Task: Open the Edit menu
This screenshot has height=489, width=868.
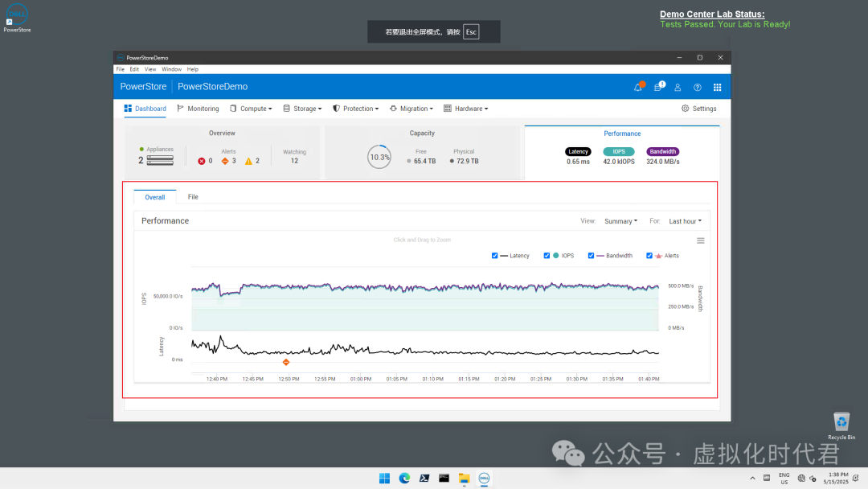Action: pyautogui.click(x=134, y=69)
